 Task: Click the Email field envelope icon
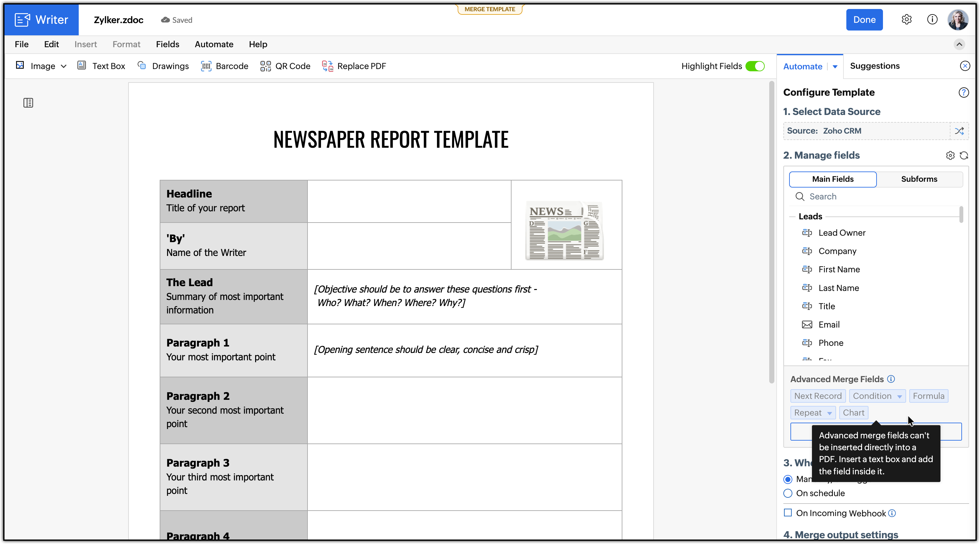tap(807, 325)
